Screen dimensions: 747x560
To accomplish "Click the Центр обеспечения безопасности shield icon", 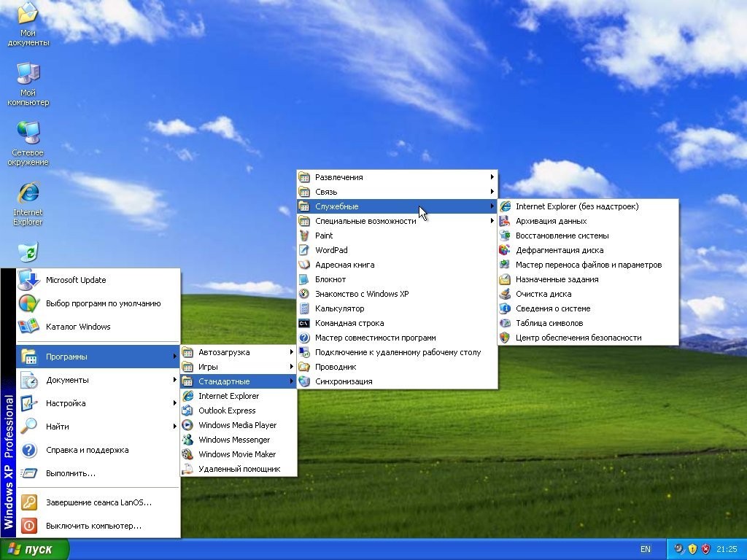I will pyautogui.click(x=505, y=338).
